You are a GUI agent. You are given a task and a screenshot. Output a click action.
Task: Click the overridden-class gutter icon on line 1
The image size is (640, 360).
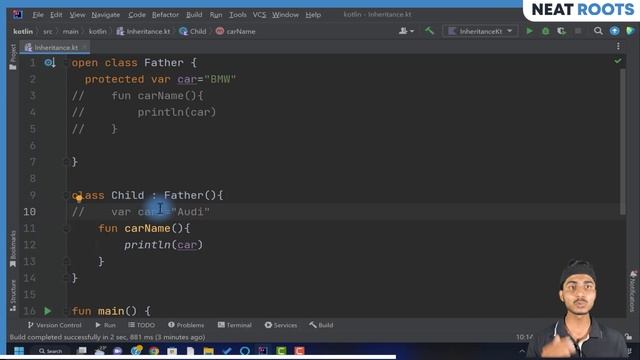(50, 63)
